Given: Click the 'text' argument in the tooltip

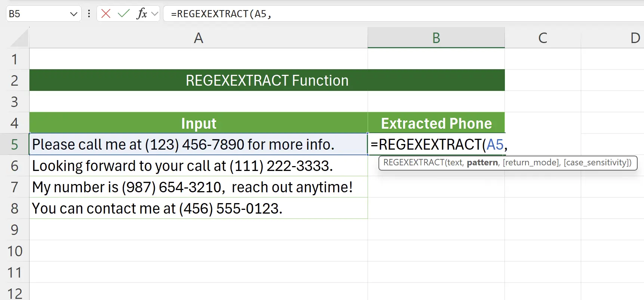Looking at the screenshot, I should [x=455, y=163].
